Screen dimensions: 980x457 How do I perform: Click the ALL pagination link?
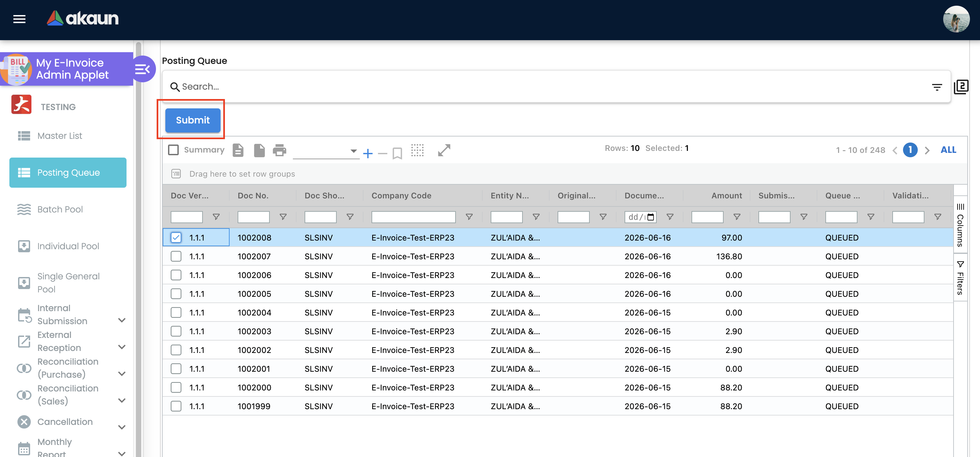click(x=949, y=150)
